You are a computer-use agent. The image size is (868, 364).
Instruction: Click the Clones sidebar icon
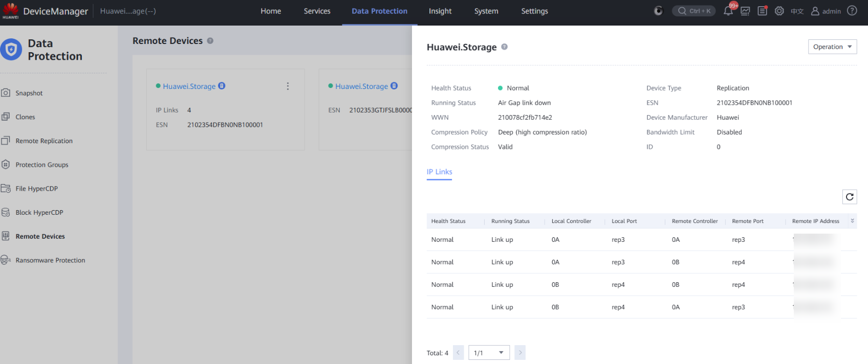pos(6,117)
